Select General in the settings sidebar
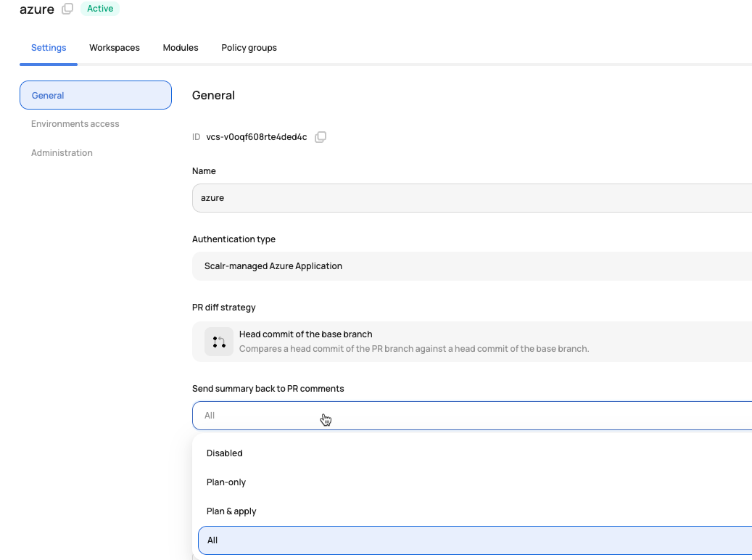The image size is (752, 560). (96, 95)
